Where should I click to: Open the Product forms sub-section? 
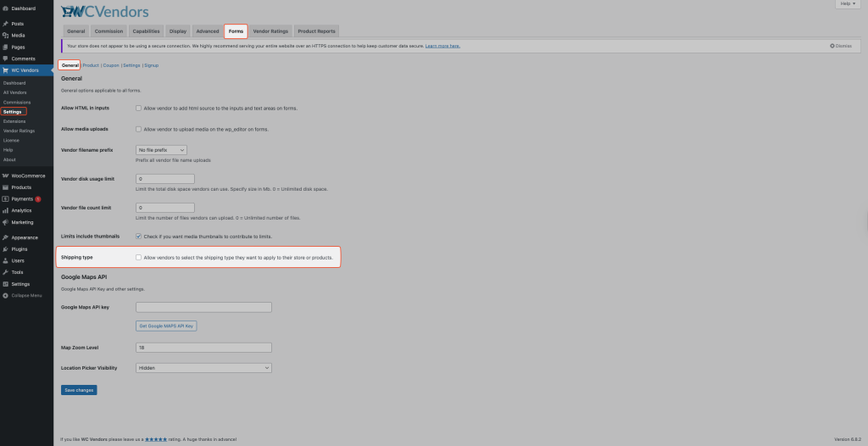(x=91, y=65)
